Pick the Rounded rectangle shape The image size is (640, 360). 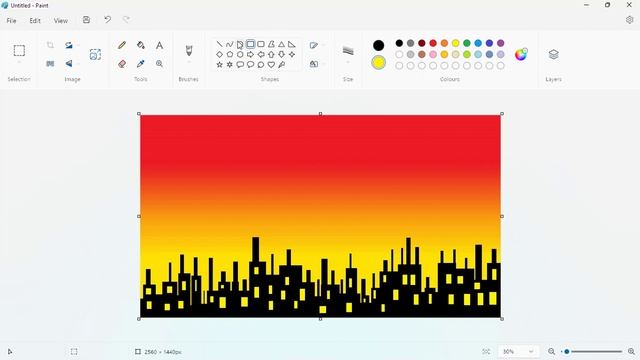pos(261,44)
